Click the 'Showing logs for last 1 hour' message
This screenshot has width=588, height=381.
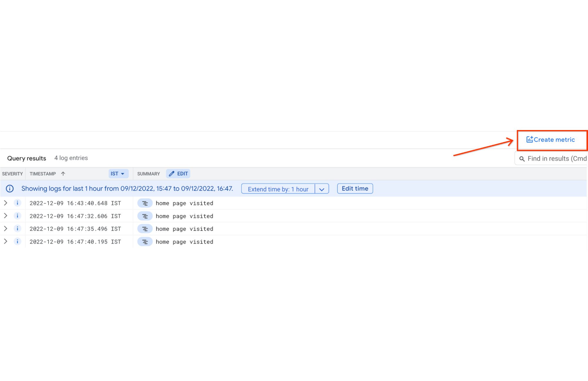(x=127, y=189)
